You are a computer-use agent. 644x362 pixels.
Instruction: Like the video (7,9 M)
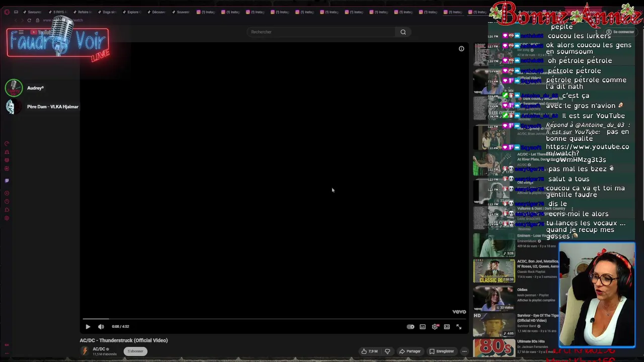coord(369,351)
